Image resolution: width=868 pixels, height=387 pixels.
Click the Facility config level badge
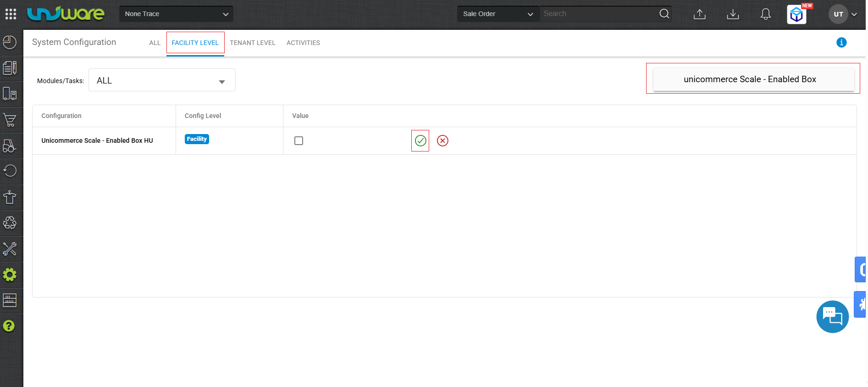(197, 139)
